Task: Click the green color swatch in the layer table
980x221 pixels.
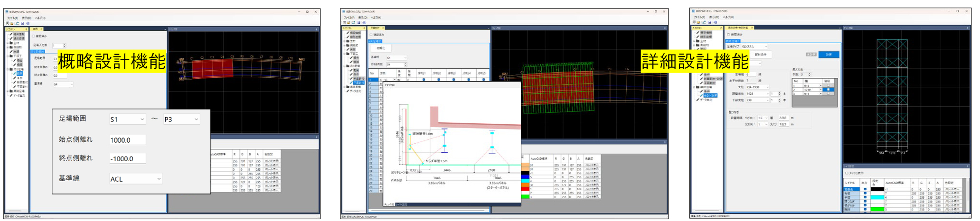Action: pos(877,209)
